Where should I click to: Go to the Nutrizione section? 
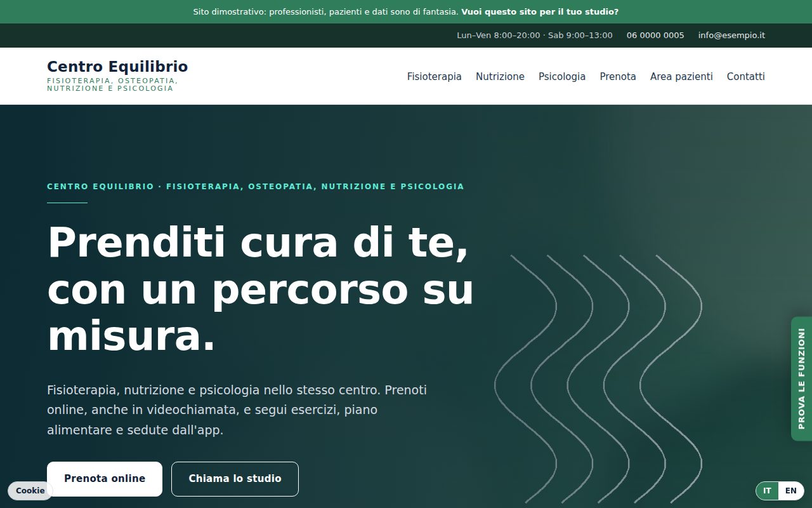pyautogui.click(x=500, y=76)
